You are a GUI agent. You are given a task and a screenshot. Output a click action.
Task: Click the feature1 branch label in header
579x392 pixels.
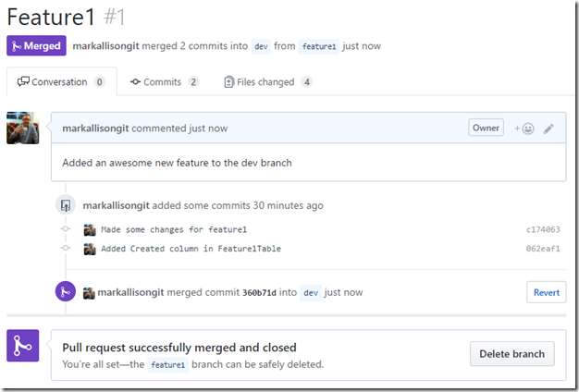point(319,46)
